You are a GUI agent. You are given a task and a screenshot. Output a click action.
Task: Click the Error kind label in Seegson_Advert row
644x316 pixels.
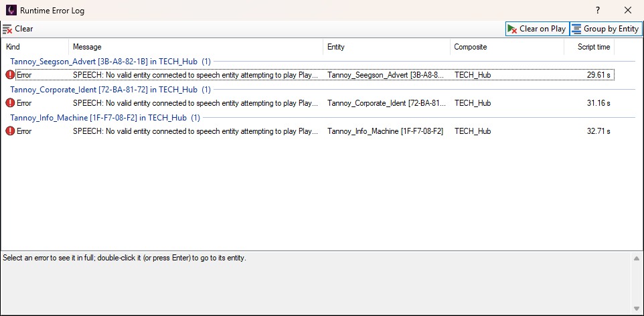[x=24, y=75]
